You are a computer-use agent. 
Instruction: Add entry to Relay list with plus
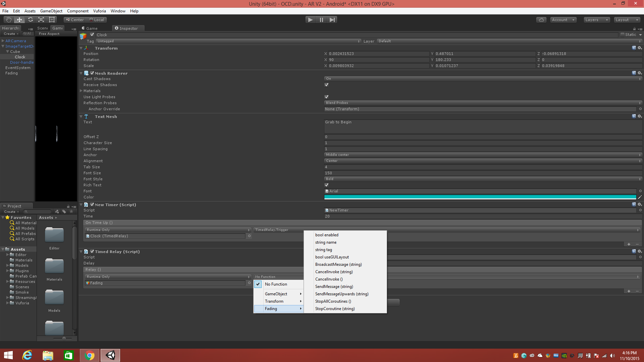[x=629, y=291]
